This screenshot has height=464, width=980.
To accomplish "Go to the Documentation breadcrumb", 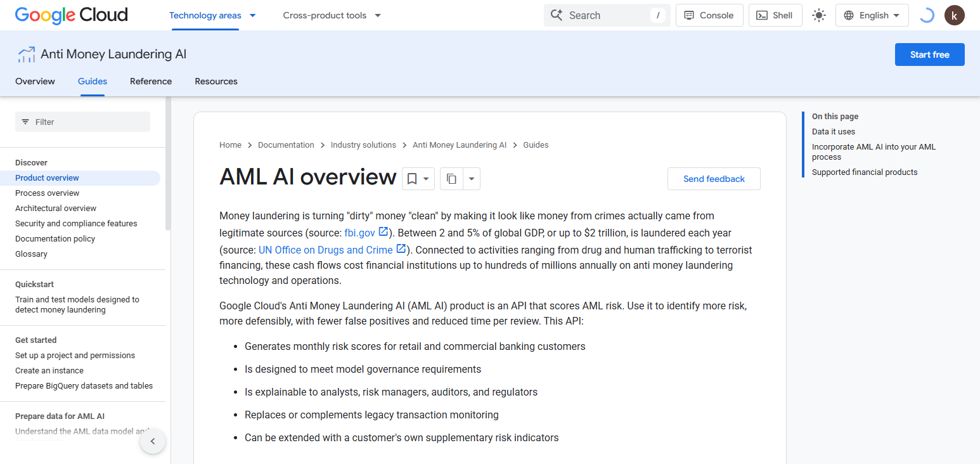I will click(286, 145).
